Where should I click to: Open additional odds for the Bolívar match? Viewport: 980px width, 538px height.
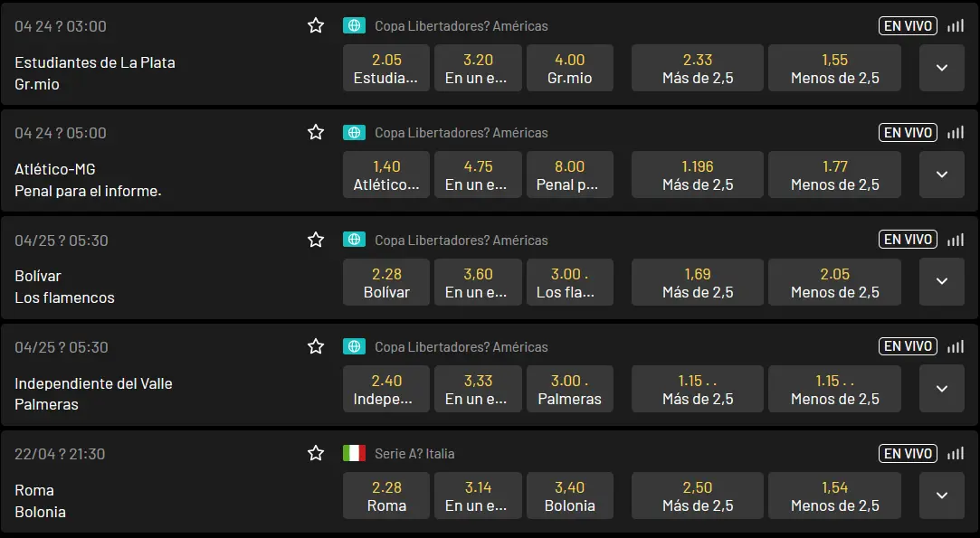(941, 281)
